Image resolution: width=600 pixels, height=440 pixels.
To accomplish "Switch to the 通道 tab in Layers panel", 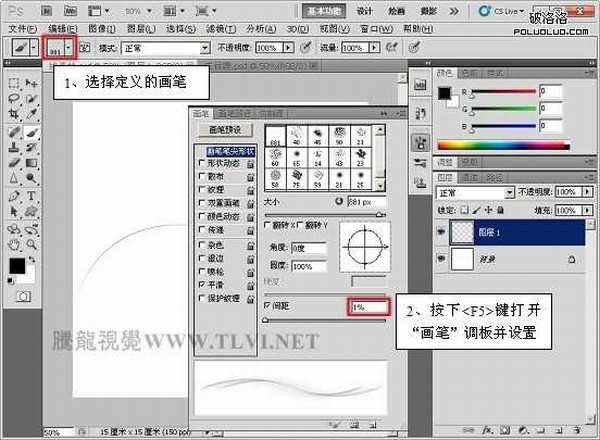I will (470, 178).
